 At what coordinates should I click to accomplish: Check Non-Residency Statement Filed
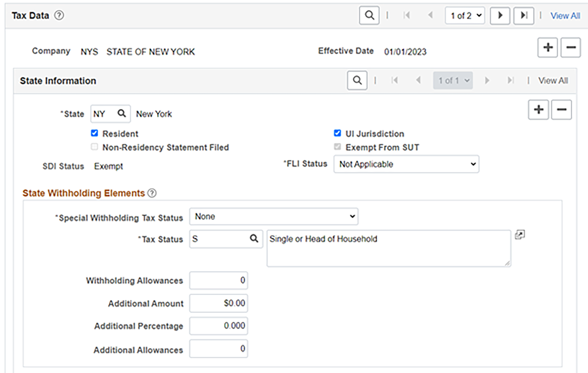tap(94, 147)
